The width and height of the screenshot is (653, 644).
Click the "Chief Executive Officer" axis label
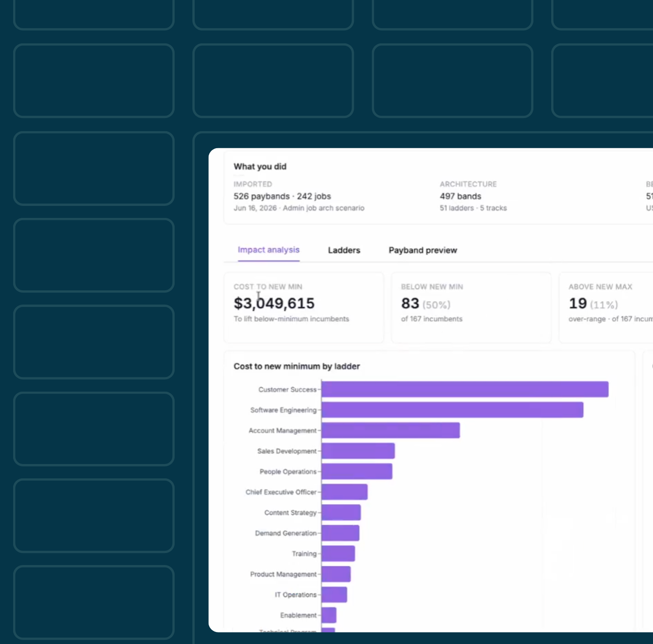(x=281, y=492)
